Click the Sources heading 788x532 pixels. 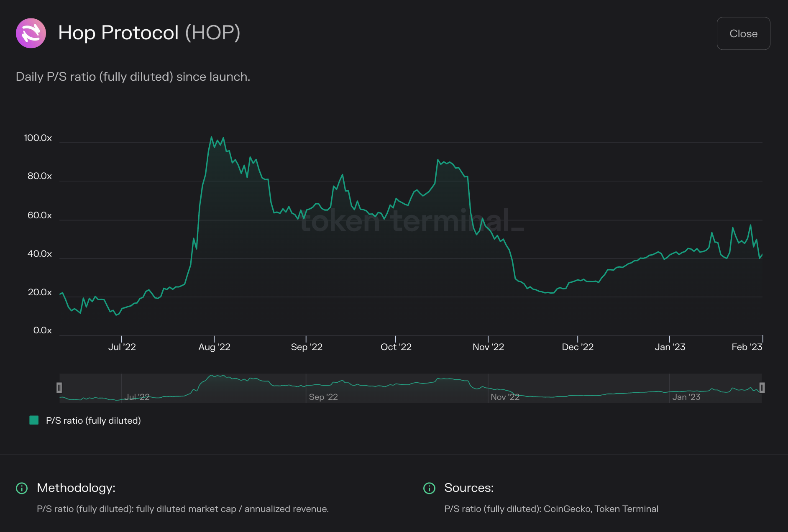click(x=469, y=488)
